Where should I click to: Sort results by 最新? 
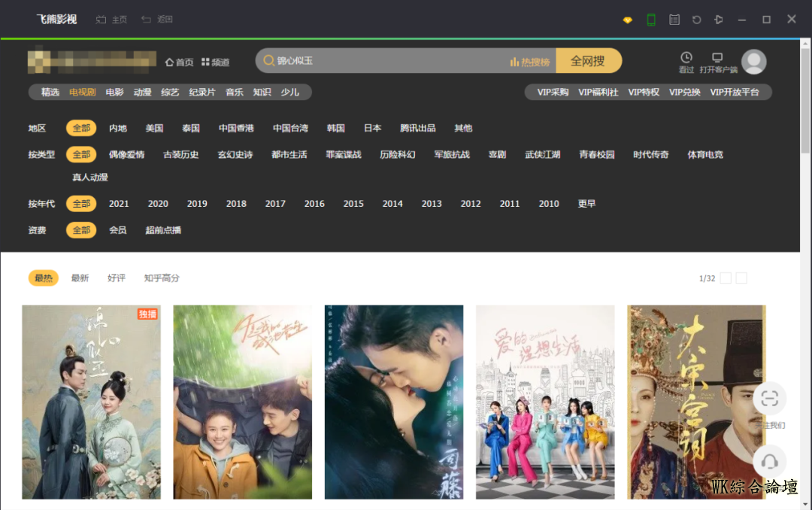click(x=80, y=278)
